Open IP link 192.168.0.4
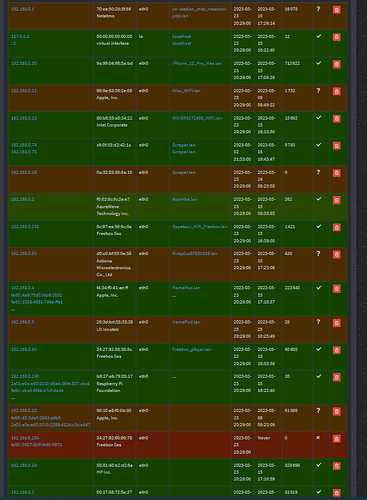Screen dimensions: 367x500 [x=23, y=288]
